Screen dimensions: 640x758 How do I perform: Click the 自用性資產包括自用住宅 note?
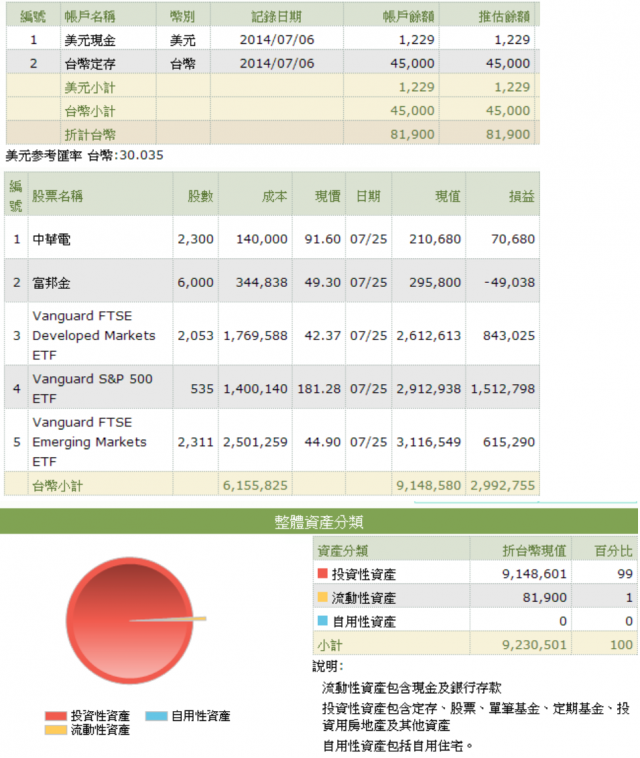pyautogui.click(x=397, y=746)
